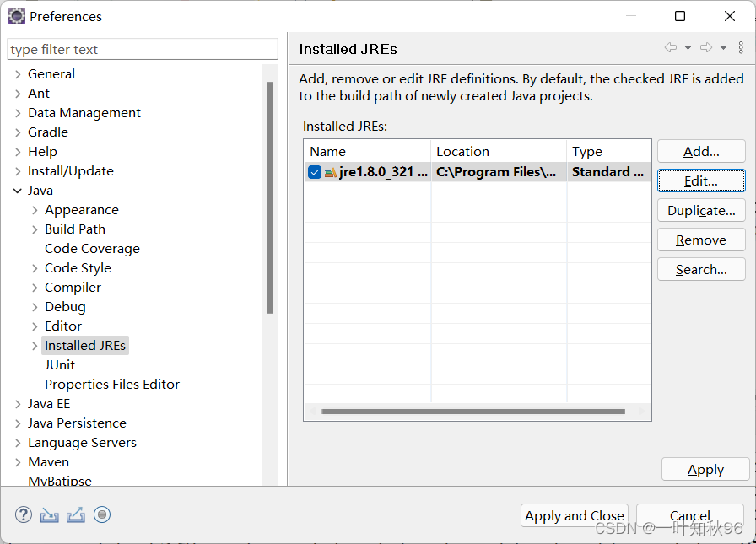
Task: Click the filter text field
Action: (x=142, y=48)
